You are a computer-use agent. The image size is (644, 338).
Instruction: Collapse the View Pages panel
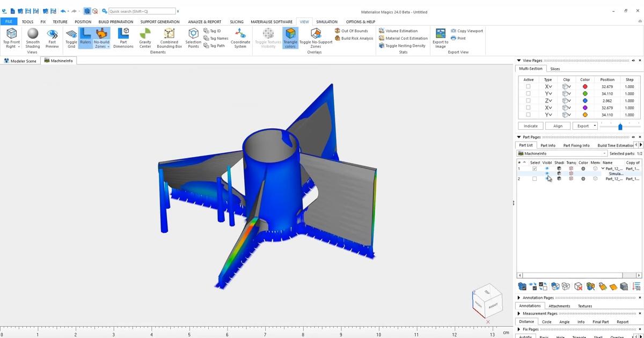519,61
